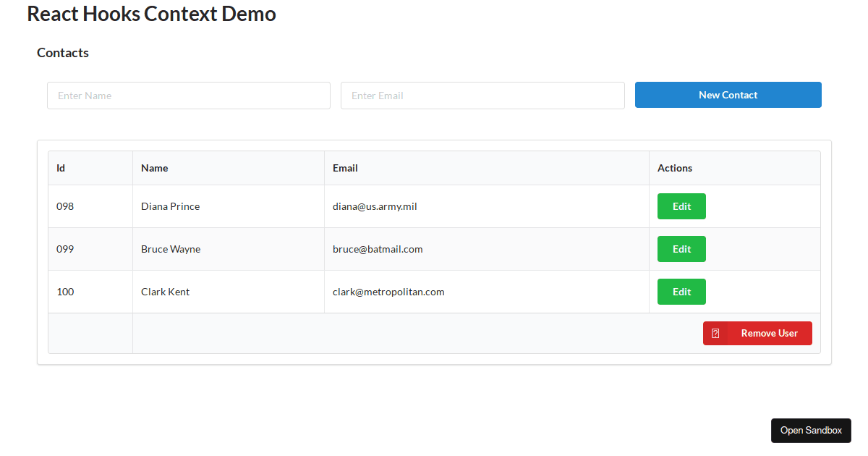868x456 pixels.
Task: Click the Actions column header
Action: point(674,168)
